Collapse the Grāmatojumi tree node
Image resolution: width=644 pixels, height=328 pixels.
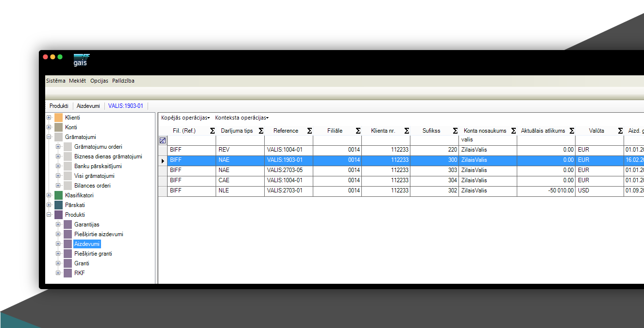49,137
